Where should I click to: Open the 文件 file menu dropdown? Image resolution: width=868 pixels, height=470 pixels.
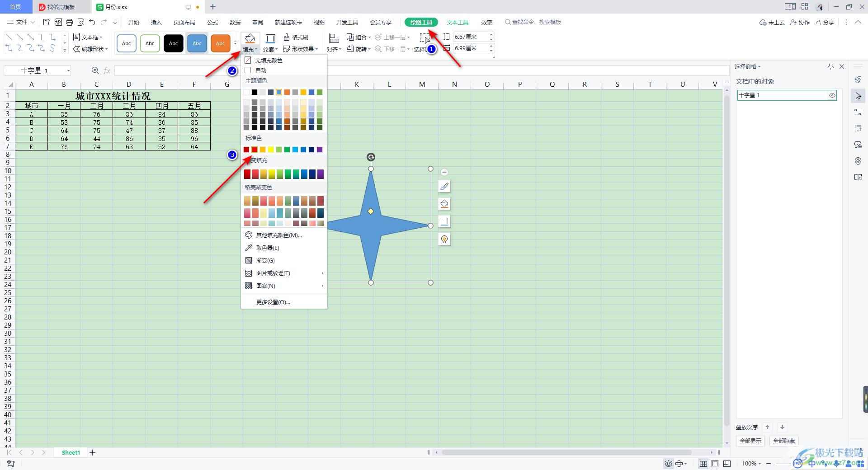21,22
